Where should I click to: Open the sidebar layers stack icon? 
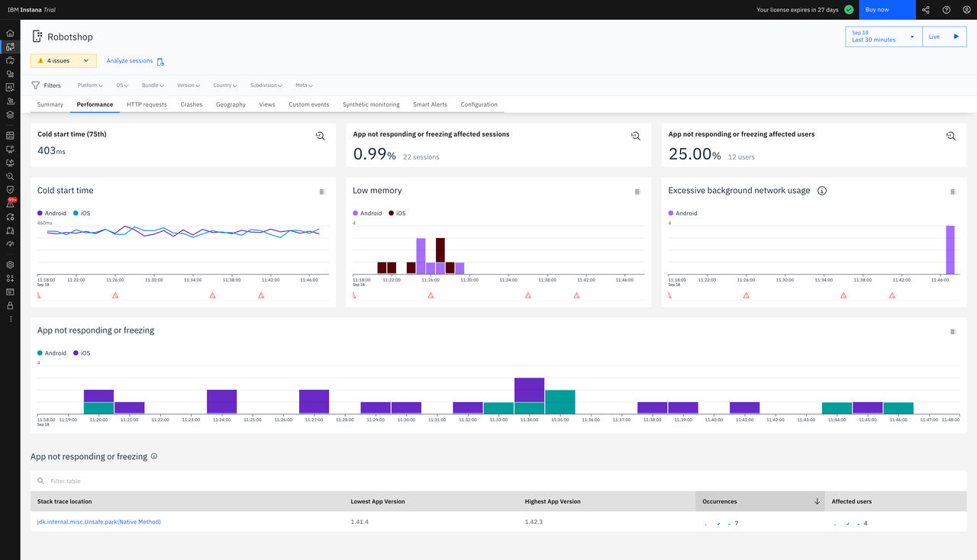point(10,114)
